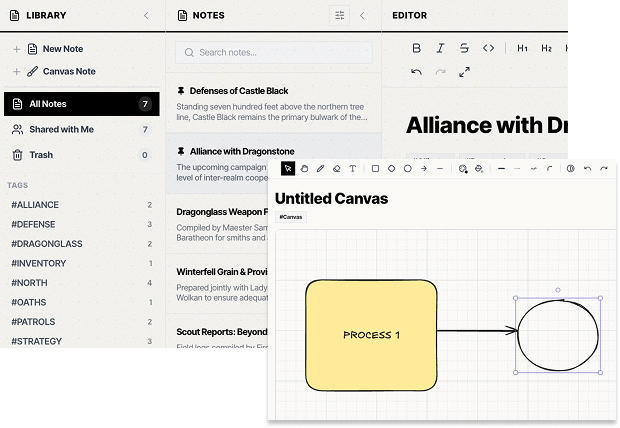Viewport: 620px width, 428px height.
Task: Filter by #DEFENSE tag
Action: click(x=82, y=224)
